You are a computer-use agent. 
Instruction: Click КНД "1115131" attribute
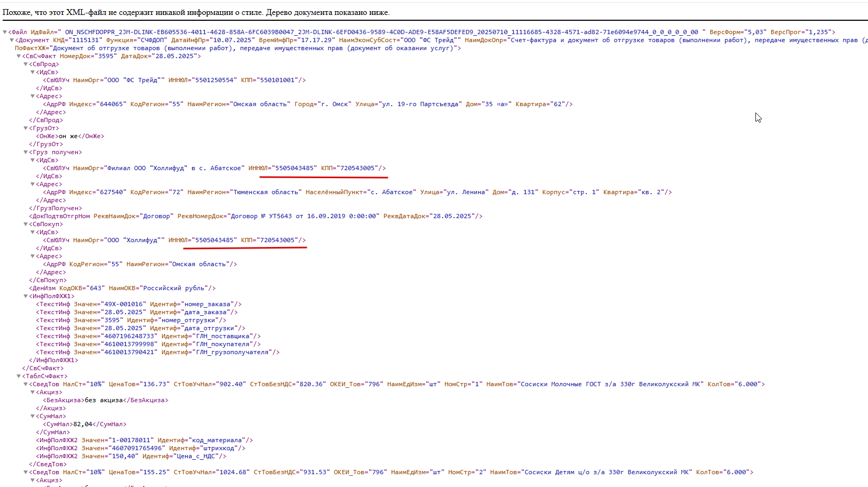point(77,40)
